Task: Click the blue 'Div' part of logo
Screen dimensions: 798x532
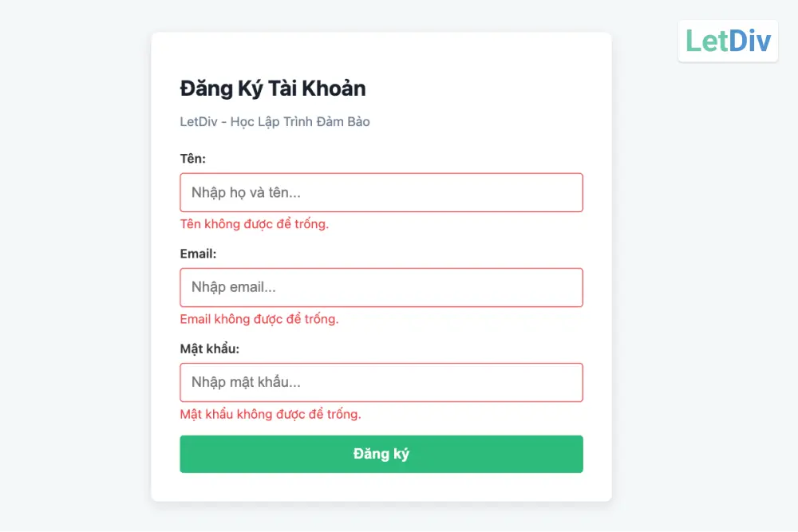Action: point(749,41)
